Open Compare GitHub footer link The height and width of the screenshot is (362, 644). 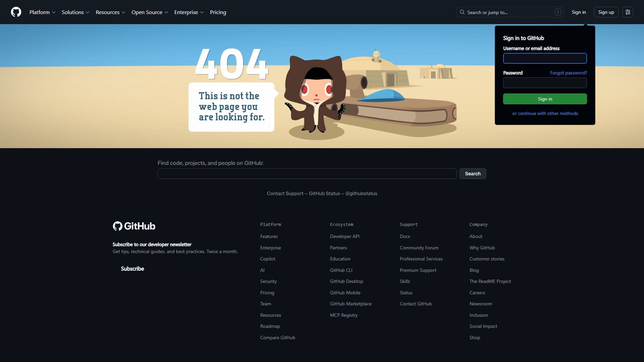[278, 338]
